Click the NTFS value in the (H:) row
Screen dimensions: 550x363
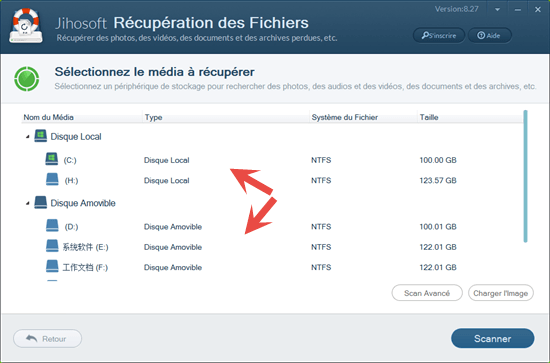point(321,180)
